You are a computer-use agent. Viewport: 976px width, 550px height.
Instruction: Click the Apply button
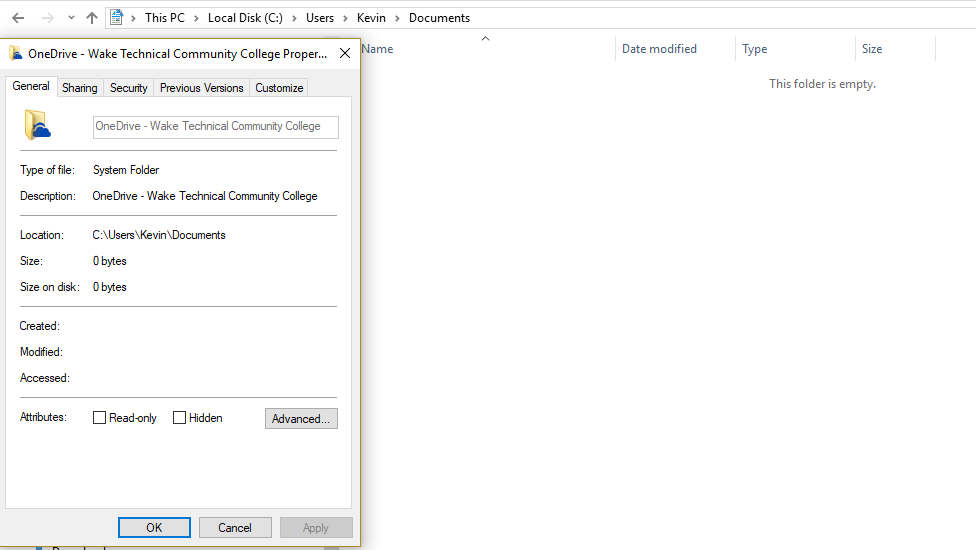(x=316, y=528)
